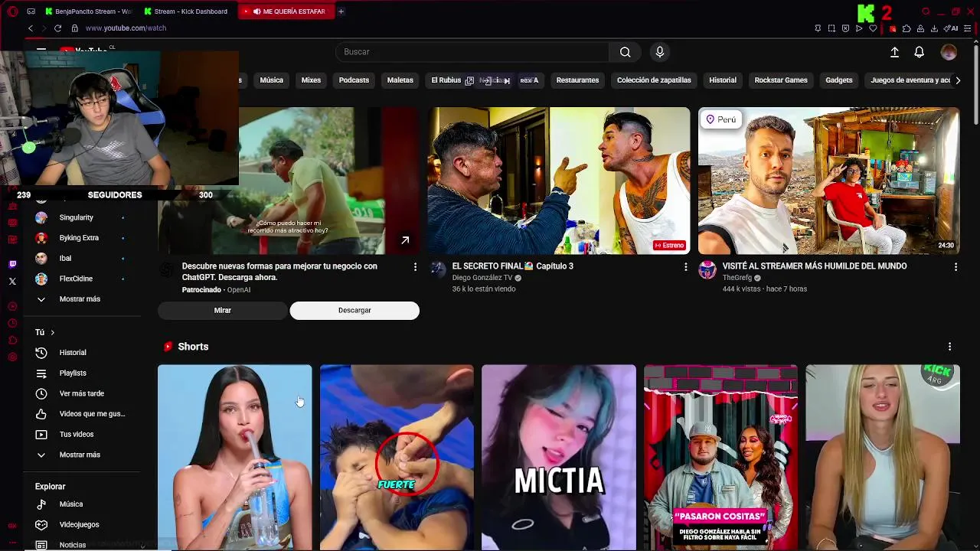Image resolution: width=980 pixels, height=551 pixels.
Task: Open the Opera downloads icon
Action: (x=934, y=28)
